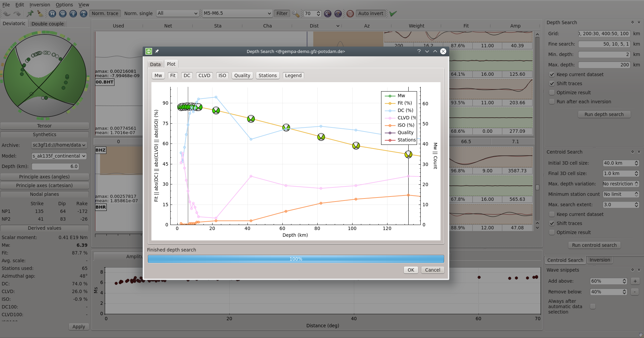Open the All component dropdown in toolbar
This screenshot has height=338, width=644.
(x=177, y=13)
